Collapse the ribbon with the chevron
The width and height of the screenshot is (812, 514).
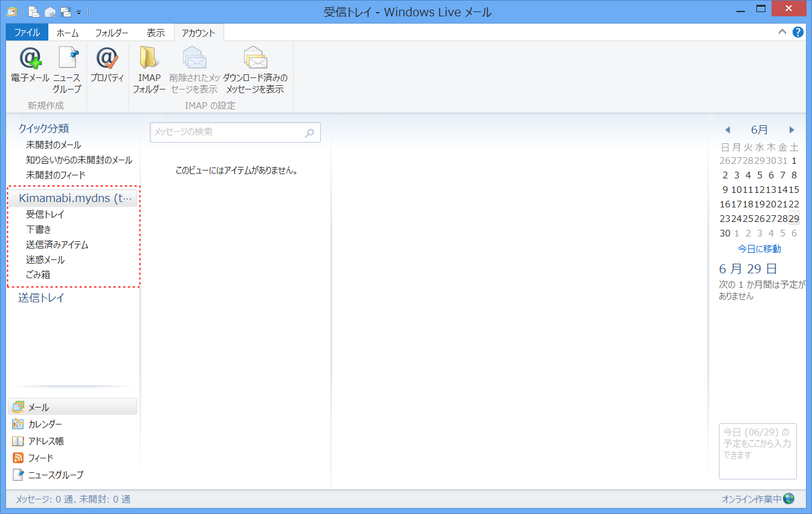click(782, 32)
